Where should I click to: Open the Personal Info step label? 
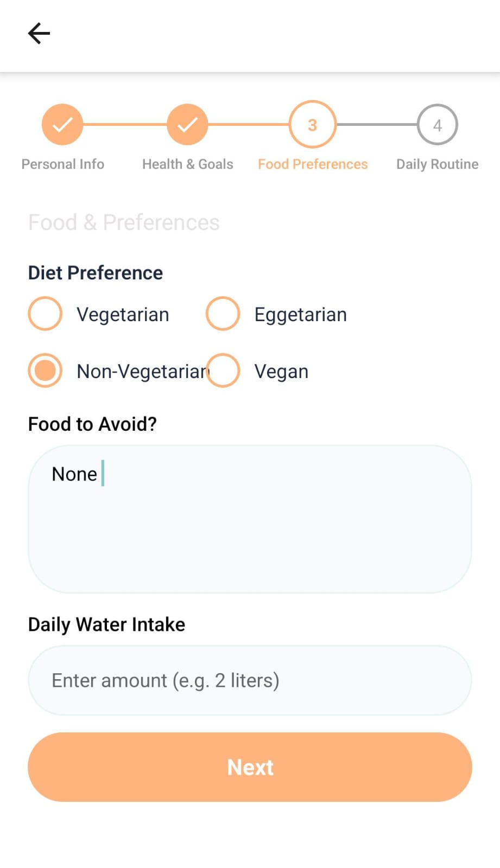point(63,164)
